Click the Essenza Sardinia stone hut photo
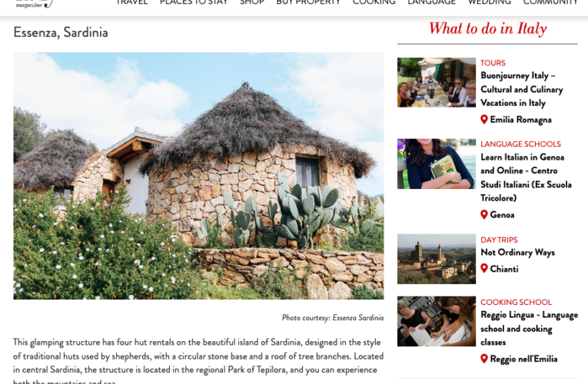Viewport: 588px width, 384px height. point(198,176)
